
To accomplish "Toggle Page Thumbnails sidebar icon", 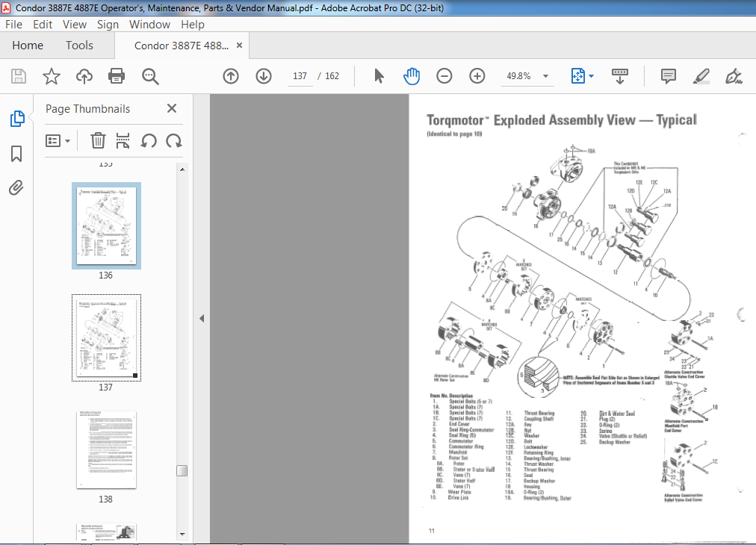I will point(17,119).
